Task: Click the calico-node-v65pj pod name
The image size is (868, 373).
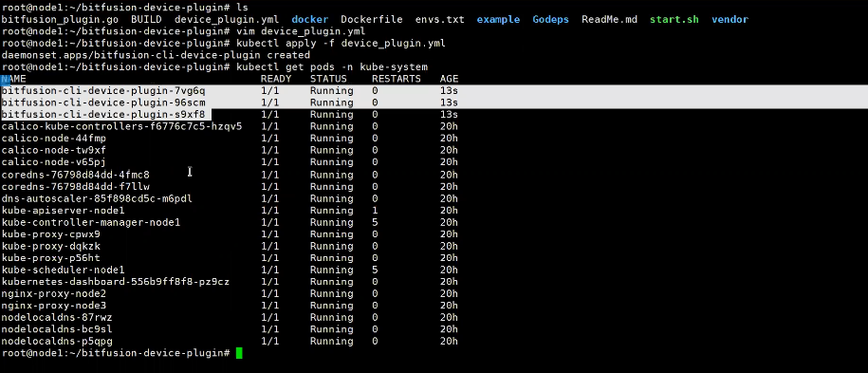Action: tap(54, 162)
